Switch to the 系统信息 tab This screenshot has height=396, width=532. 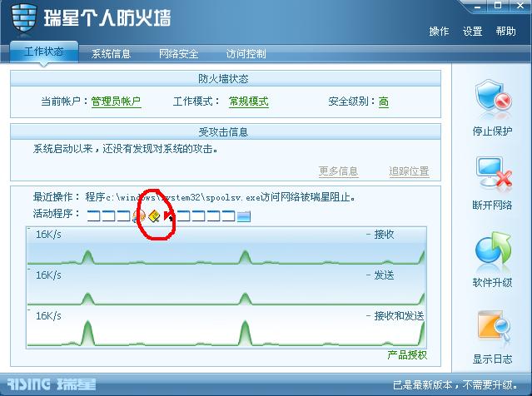click(x=112, y=53)
